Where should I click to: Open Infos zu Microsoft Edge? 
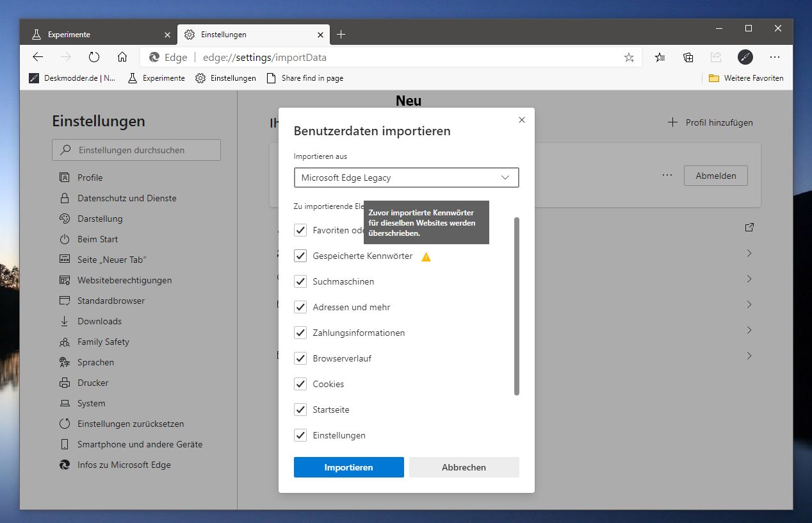click(x=124, y=465)
